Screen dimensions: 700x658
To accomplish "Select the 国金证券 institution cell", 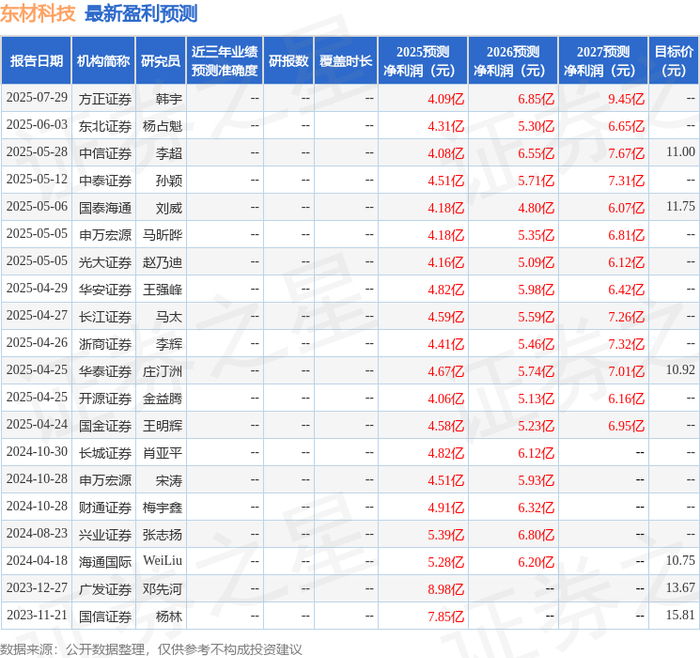I will [105, 425].
